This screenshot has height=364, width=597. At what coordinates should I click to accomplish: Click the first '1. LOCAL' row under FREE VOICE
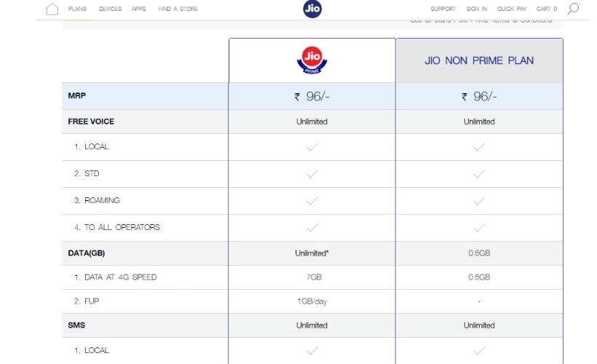[x=92, y=146]
